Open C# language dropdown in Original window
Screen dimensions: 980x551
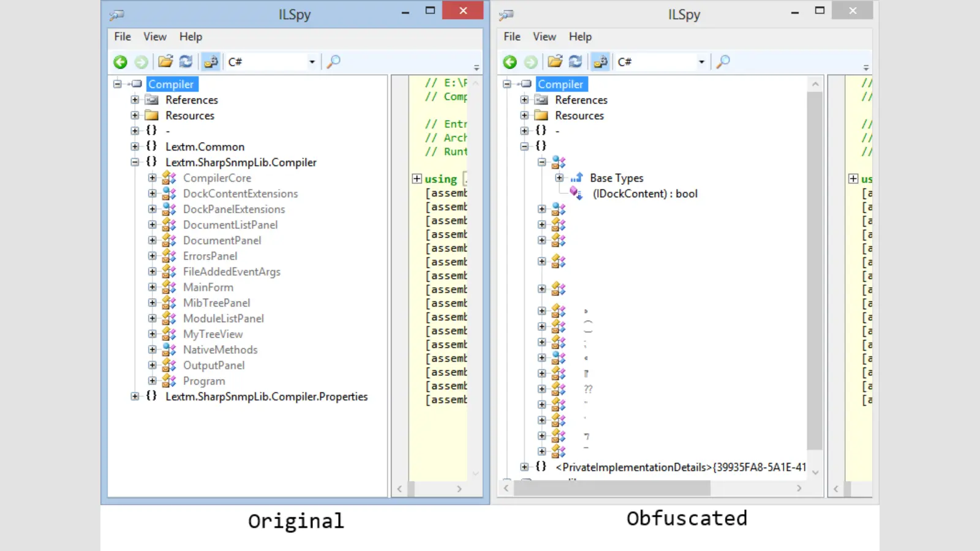click(x=312, y=62)
